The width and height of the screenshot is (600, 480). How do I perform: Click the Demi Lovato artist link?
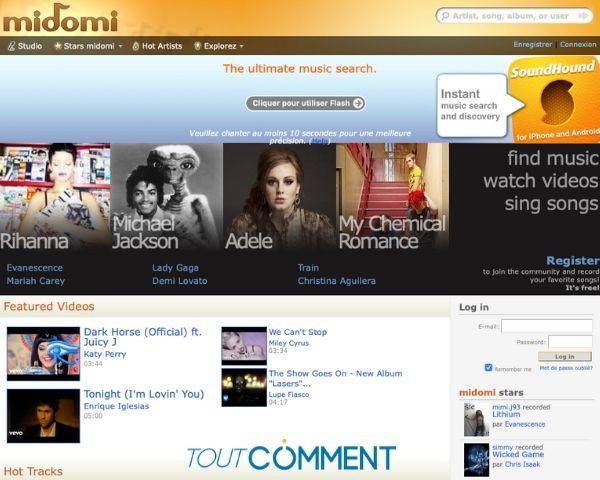point(180,281)
